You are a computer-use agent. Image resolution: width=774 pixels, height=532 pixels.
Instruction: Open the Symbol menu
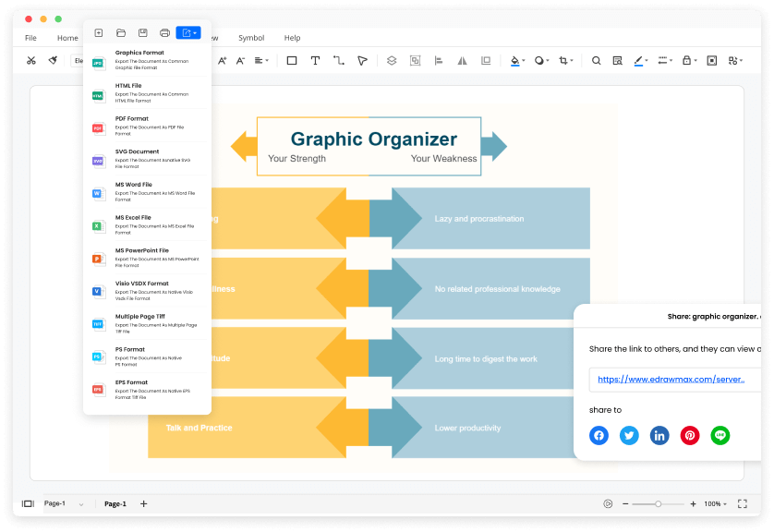250,38
